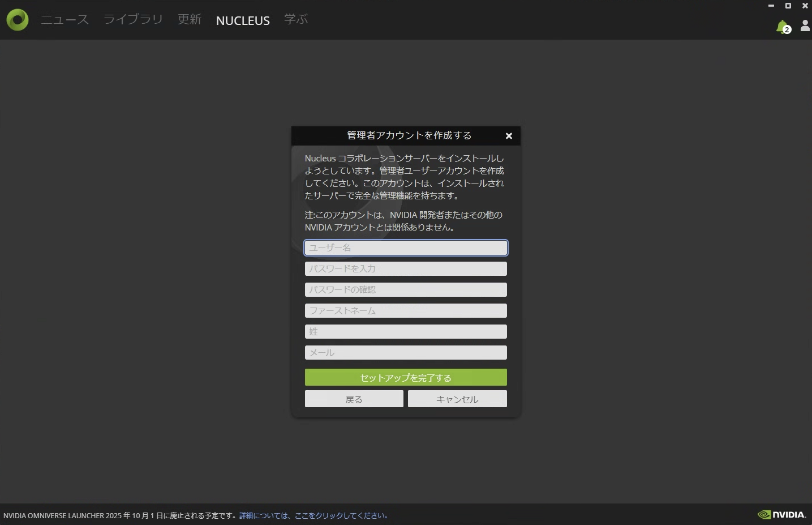Viewport: 812px width, 525px height.
Task: Click the メール input field
Action: pyautogui.click(x=406, y=352)
